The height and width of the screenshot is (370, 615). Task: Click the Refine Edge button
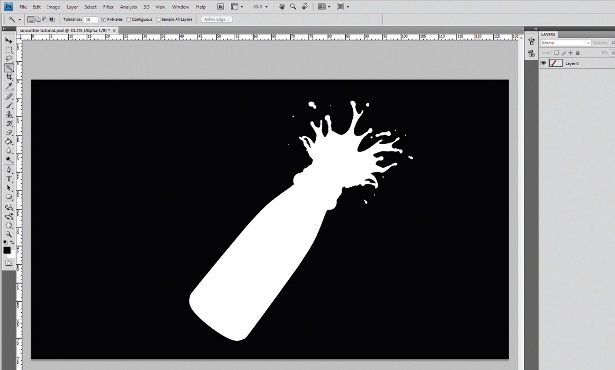pos(217,19)
